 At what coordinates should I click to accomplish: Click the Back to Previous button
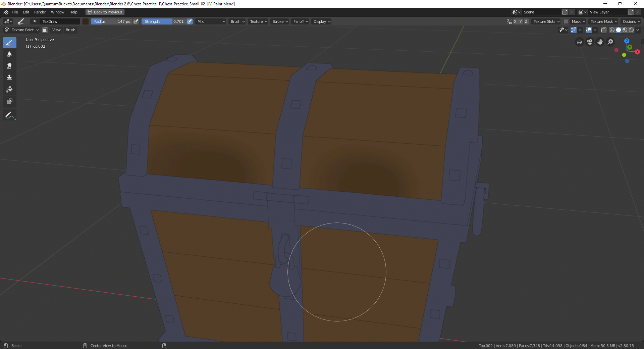(105, 12)
